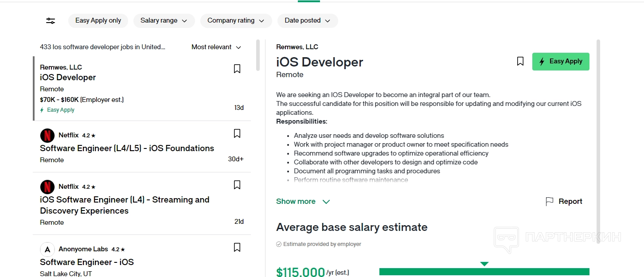Toggle the Easy Apply only filter
Image resolution: width=644 pixels, height=277 pixels.
coord(98,21)
